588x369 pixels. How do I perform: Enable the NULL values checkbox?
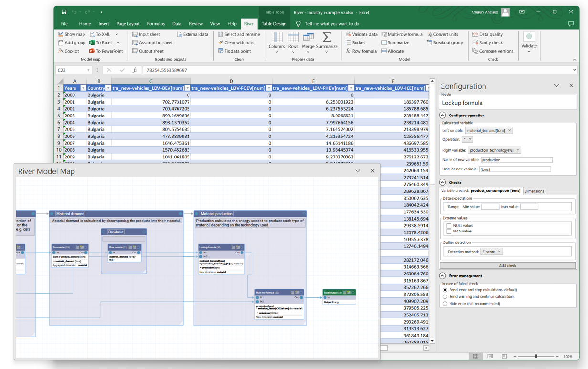coord(449,226)
